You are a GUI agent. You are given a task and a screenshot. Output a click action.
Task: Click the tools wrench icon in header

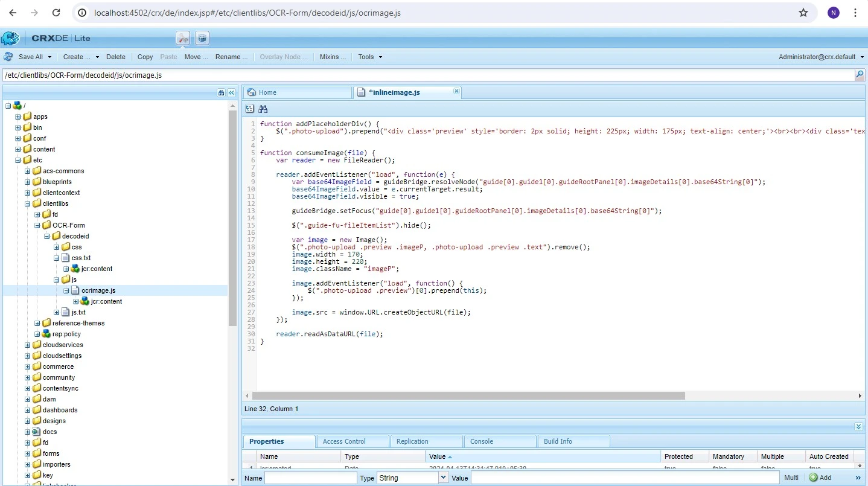[183, 38]
